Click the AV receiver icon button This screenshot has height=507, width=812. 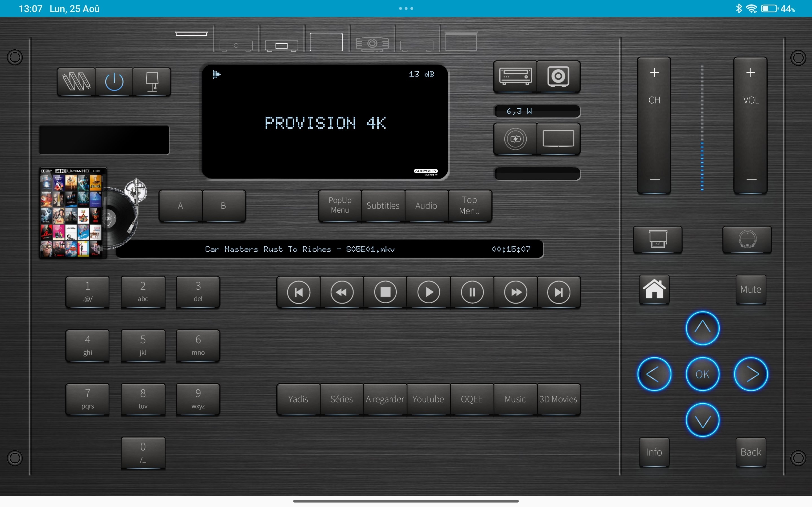(515, 76)
